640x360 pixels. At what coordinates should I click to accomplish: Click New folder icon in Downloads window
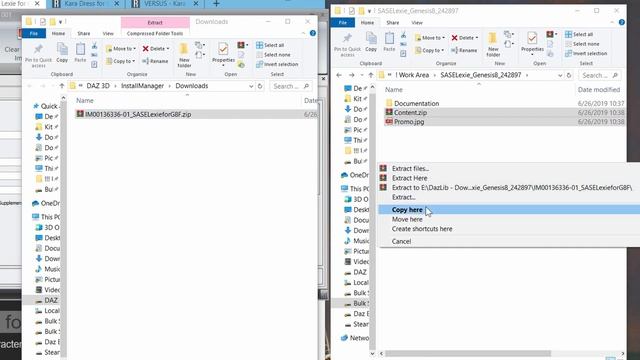184,55
